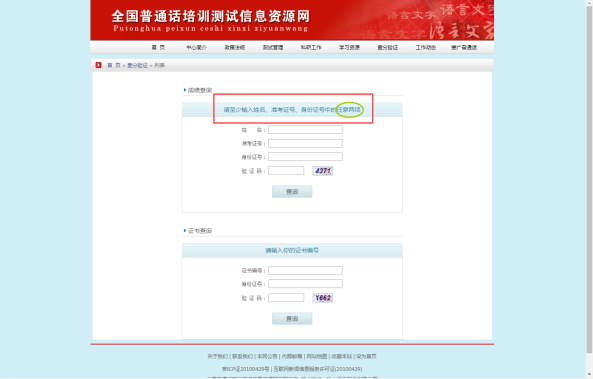Open the 中心简介 navigation item
This screenshot has width=593, height=379.
(196, 47)
